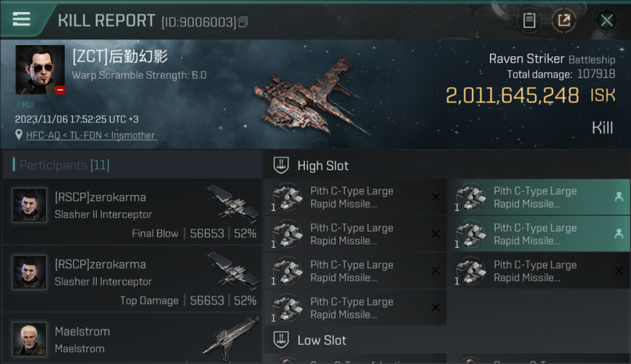Click the High Slot shield icon
The height and width of the screenshot is (364, 631).
pos(281,165)
